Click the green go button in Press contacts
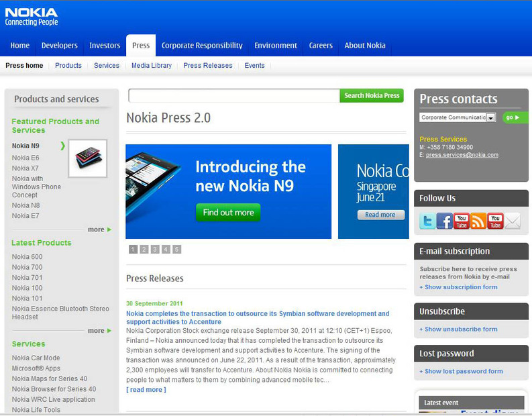 pyautogui.click(x=515, y=117)
